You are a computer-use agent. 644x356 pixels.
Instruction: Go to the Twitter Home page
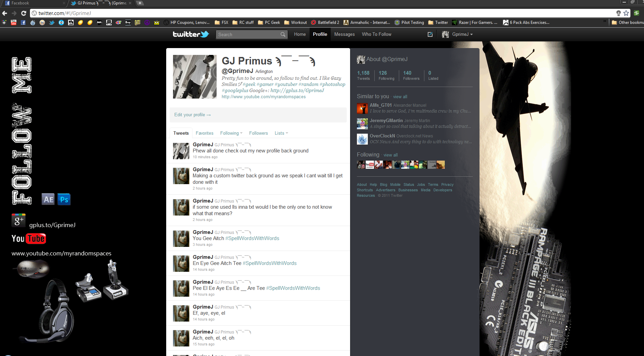pyautogui.click(x=300, y=34)
